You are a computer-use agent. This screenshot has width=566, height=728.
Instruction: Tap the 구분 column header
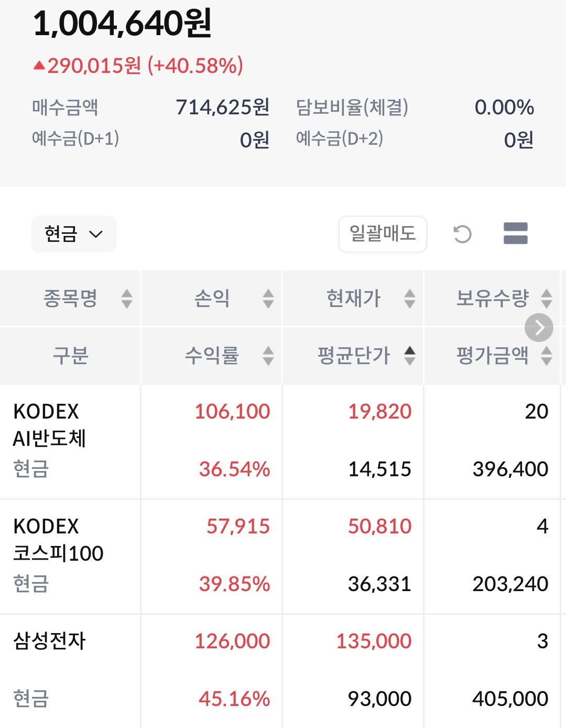point(70,356)
